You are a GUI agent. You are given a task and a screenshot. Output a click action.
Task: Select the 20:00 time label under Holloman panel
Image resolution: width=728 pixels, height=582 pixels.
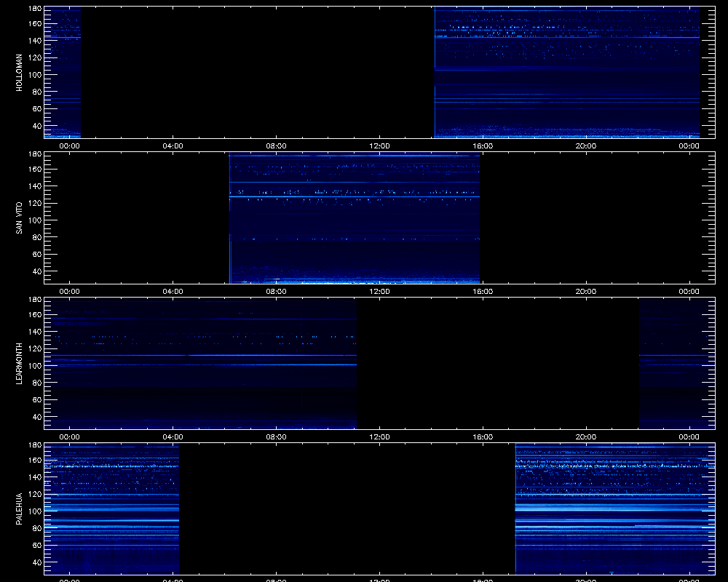pyautogui.click(x=586, y=145)
